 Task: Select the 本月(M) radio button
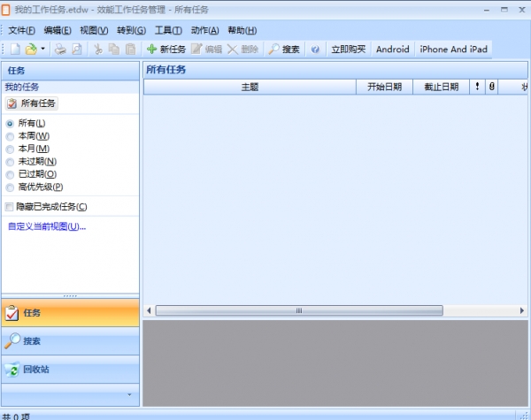point(10,149)
